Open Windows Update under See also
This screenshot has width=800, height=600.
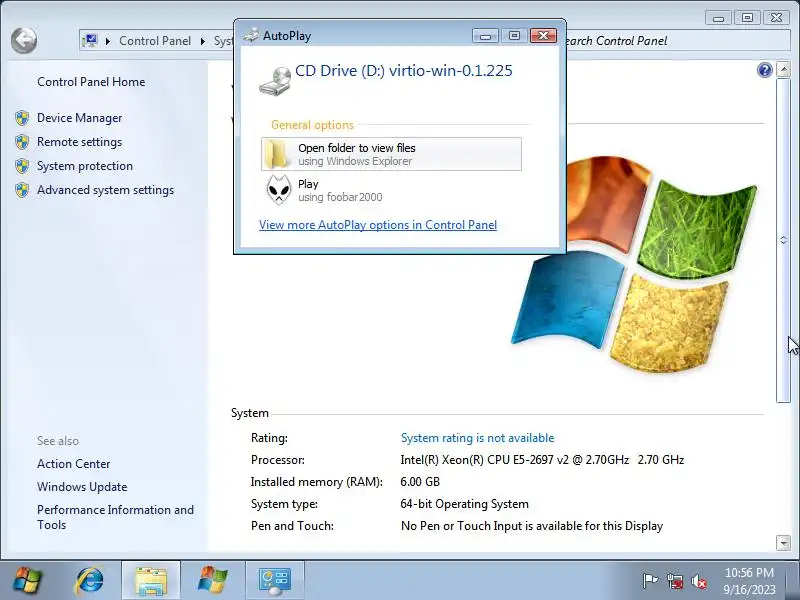82,487
